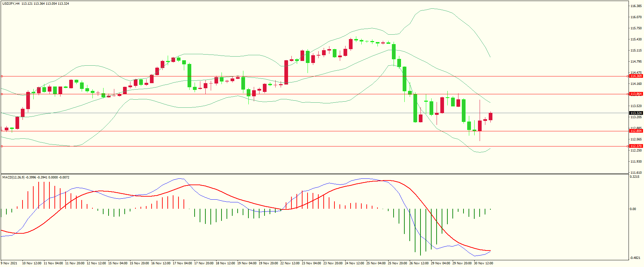Click the 115.750 price axis label
Image resolution: width=644 pixels, height=267 pixels.
(x=636, y=28)
